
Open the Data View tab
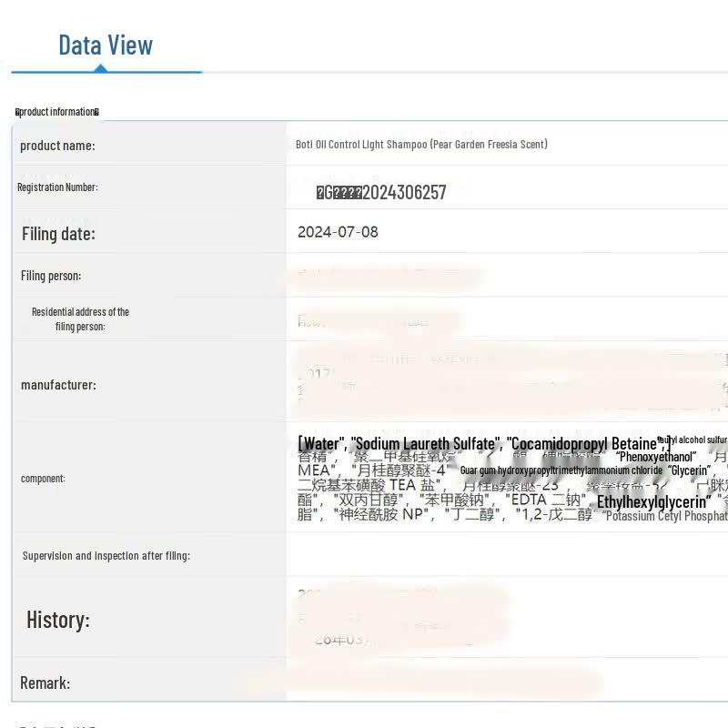point(106,45)
